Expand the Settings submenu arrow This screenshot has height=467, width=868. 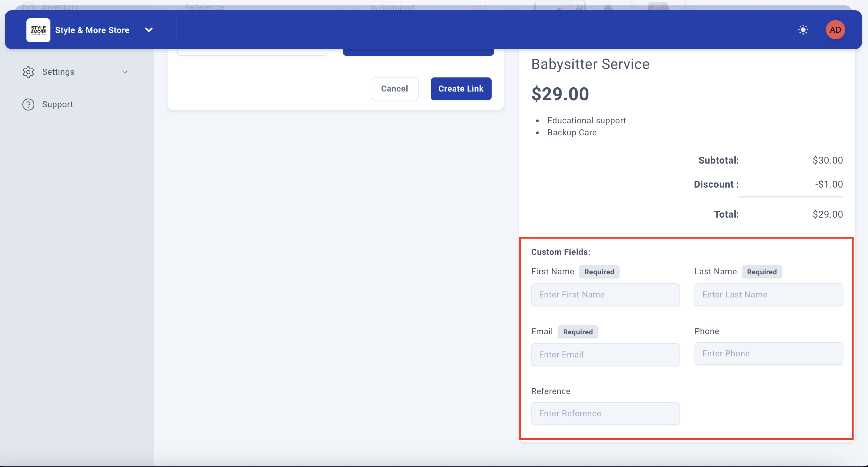pyautogui.click(x=125, y=72)
